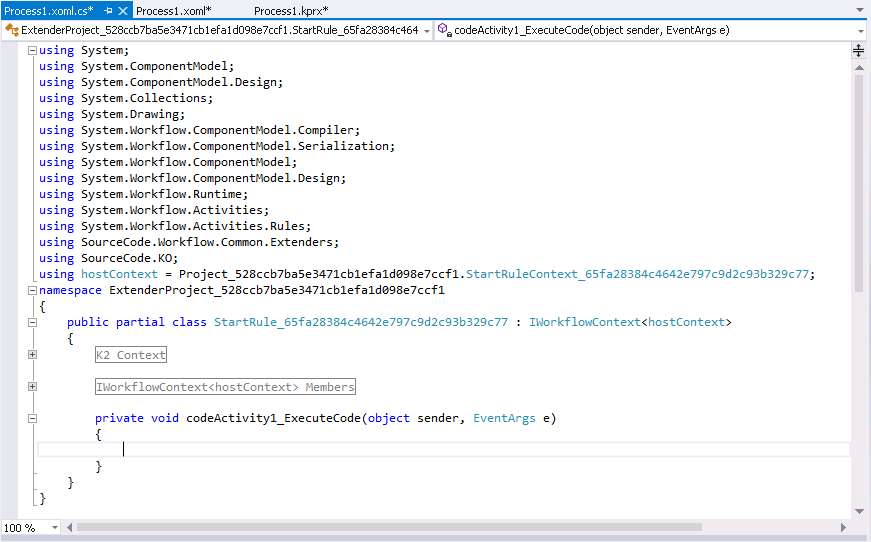Click the vertical scrollbar up arrow

(859, 68)
